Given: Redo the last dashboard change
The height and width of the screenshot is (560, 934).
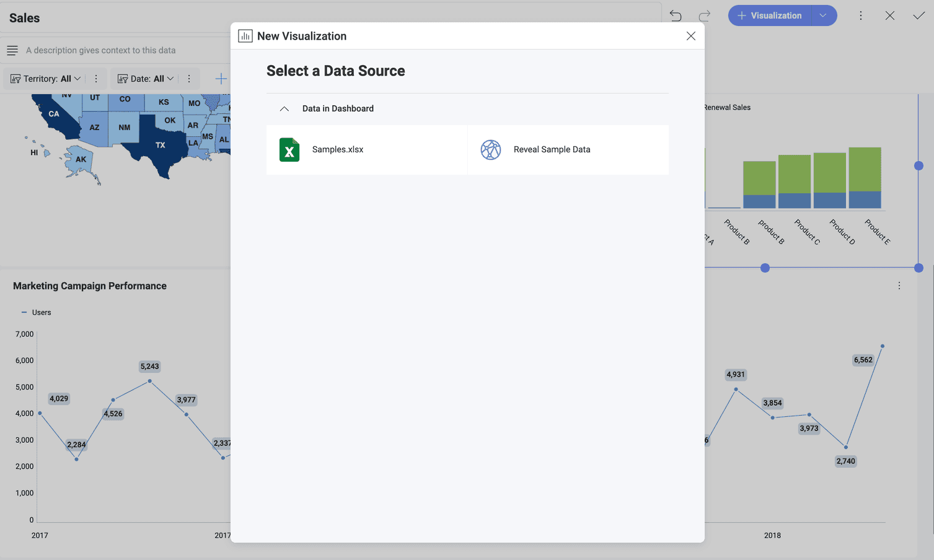Looking at the screenshot, I should coord(705,15).
